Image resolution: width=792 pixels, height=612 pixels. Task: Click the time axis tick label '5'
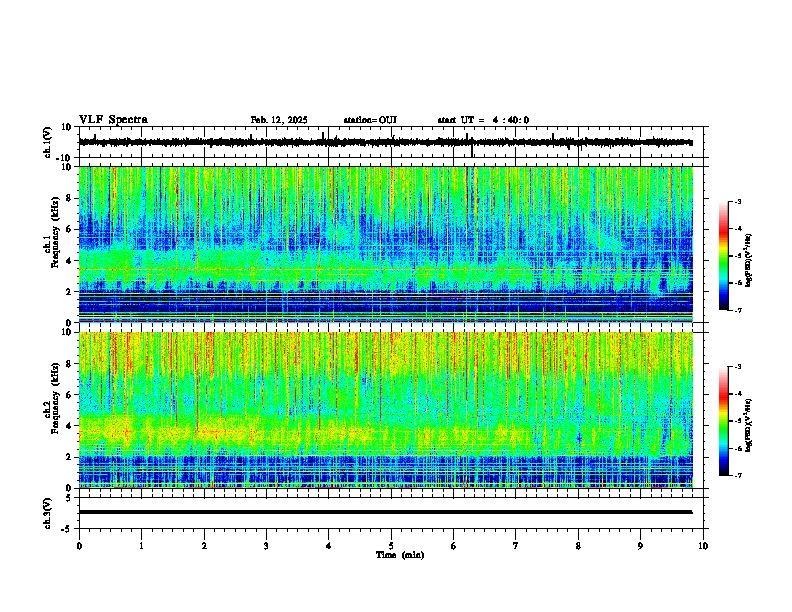pyautogui.click(x=391, y=546)
